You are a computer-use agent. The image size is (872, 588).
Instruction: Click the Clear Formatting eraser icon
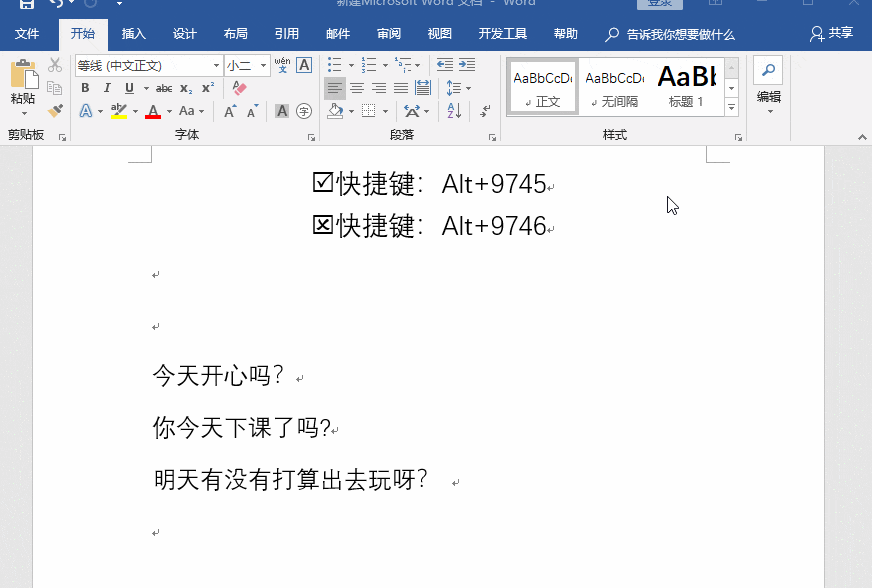(239, 88)
